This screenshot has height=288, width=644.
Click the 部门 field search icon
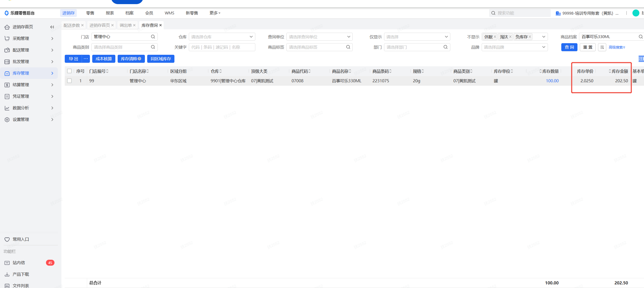click(445, 47)
